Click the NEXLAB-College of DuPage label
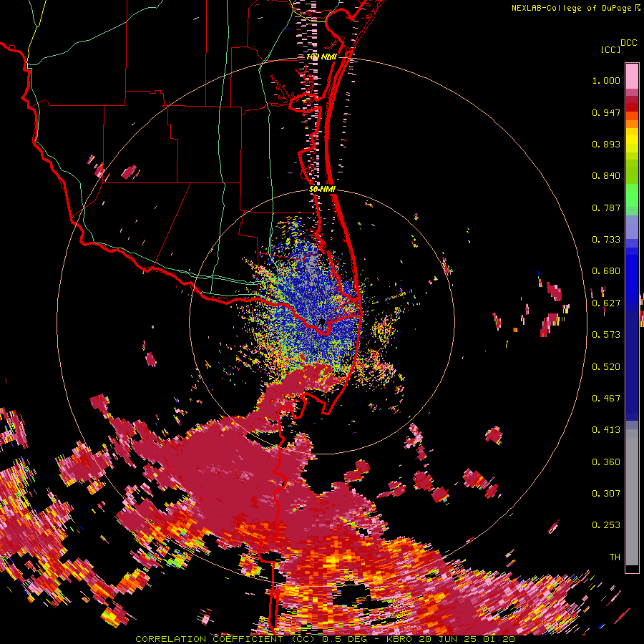Screen dimensions: 644x644 tap(572, 8)
